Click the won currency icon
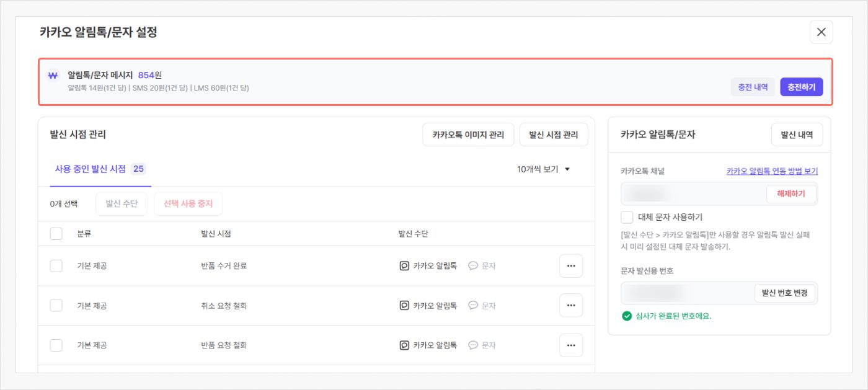The height and width of the screenshot is (390, 868). tap(53, 76)
